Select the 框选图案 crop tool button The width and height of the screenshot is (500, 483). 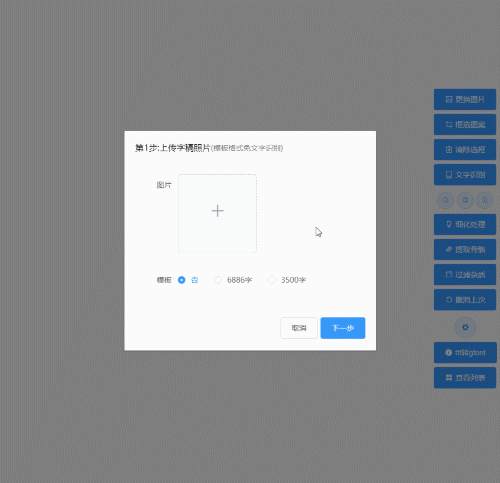pos(465,124)
